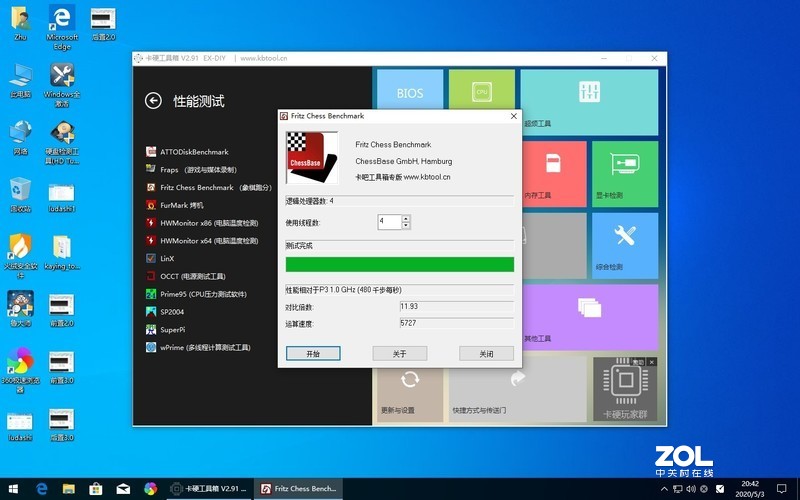
Task: Select the Windows全激活 desktop icon
Action: [62, 85]
